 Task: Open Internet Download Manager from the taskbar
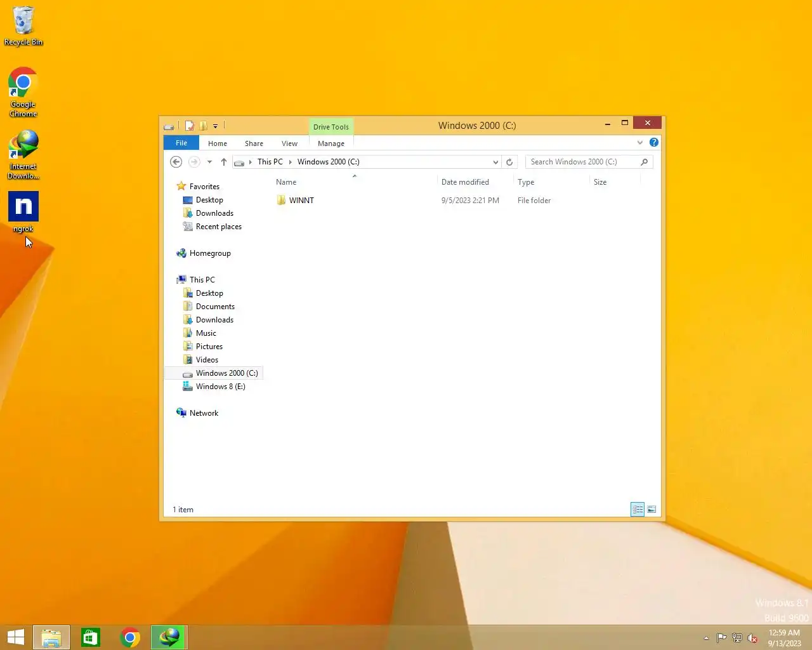pyautogui.click(x=169, y=637)
